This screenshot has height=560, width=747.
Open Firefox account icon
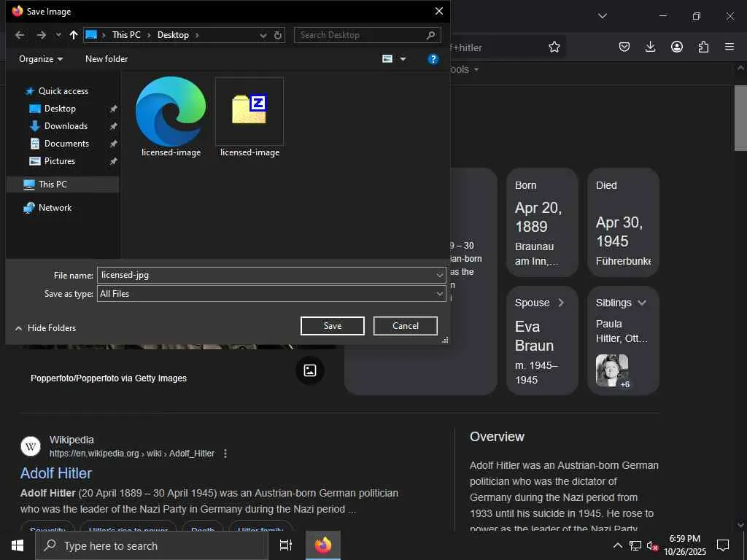pos(676,47)
